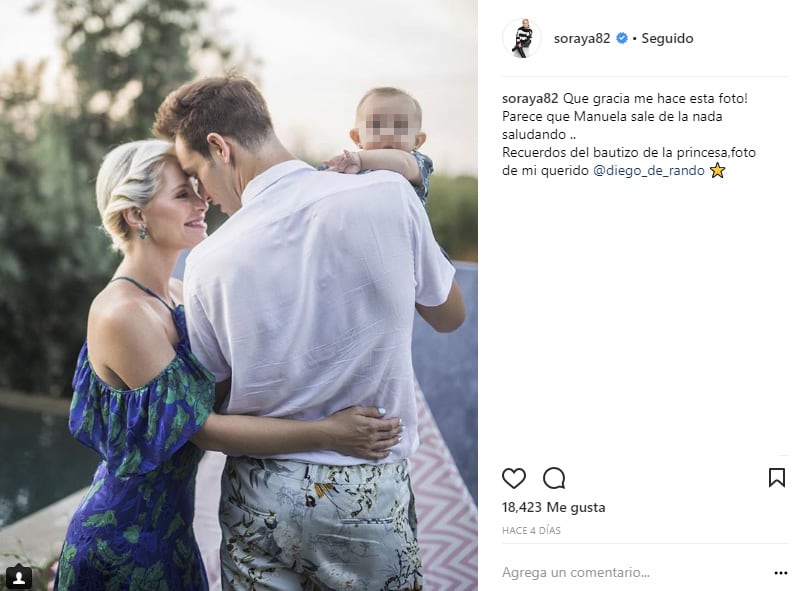The image size is (794, 591).
Task: Visit the @diego_de_rando mention link
Action: 649,171
